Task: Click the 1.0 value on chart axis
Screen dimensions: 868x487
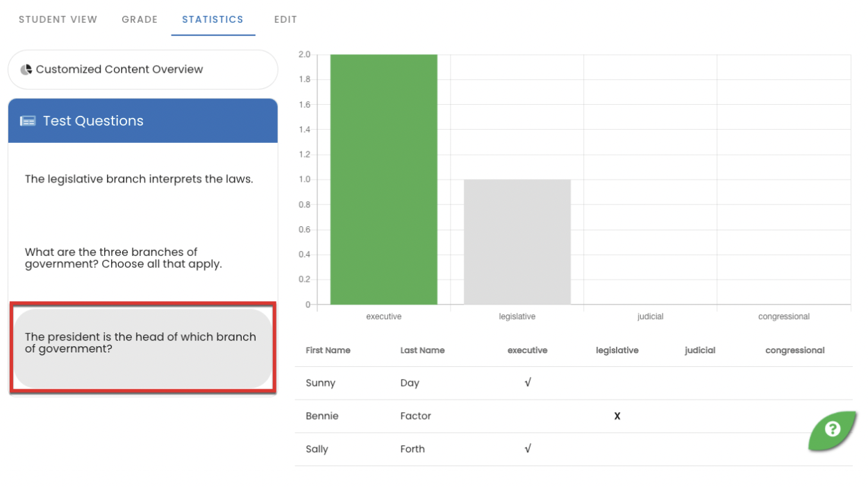Action: 304,180
